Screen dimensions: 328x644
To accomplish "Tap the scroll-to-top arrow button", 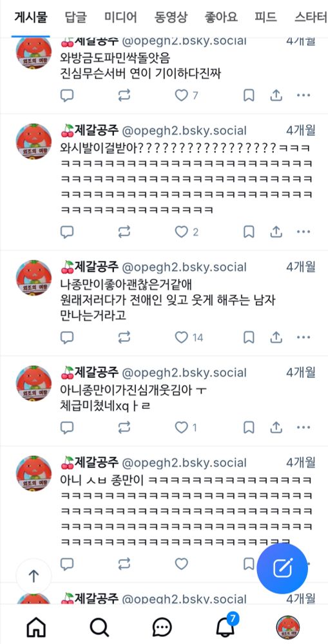I will (x=34, y=576).
